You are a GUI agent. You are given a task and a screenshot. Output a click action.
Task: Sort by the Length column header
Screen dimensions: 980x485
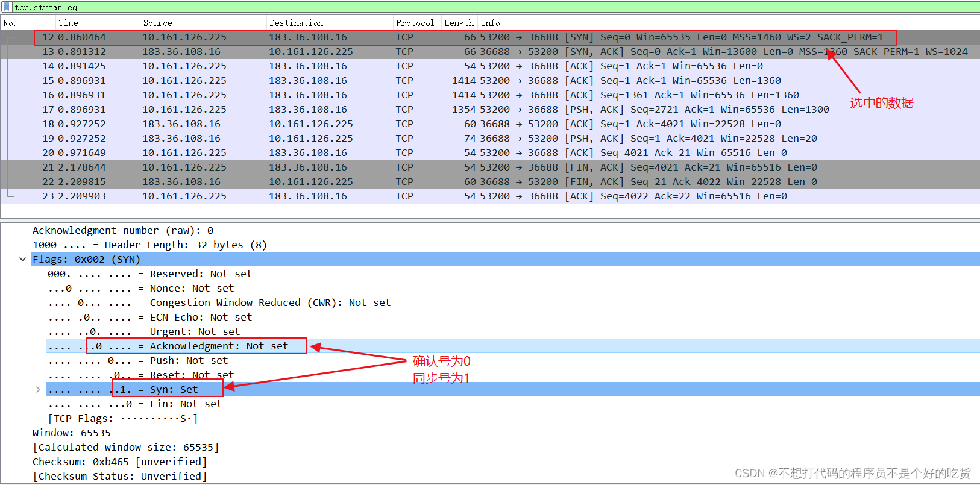(x=459, y=23)
